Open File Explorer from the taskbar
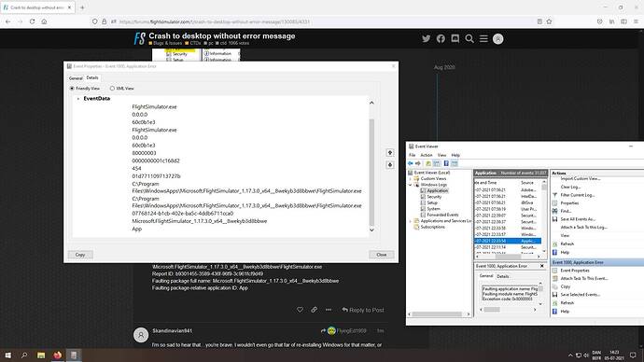Viewport: 644px width, 362px height. pos(41,355)
